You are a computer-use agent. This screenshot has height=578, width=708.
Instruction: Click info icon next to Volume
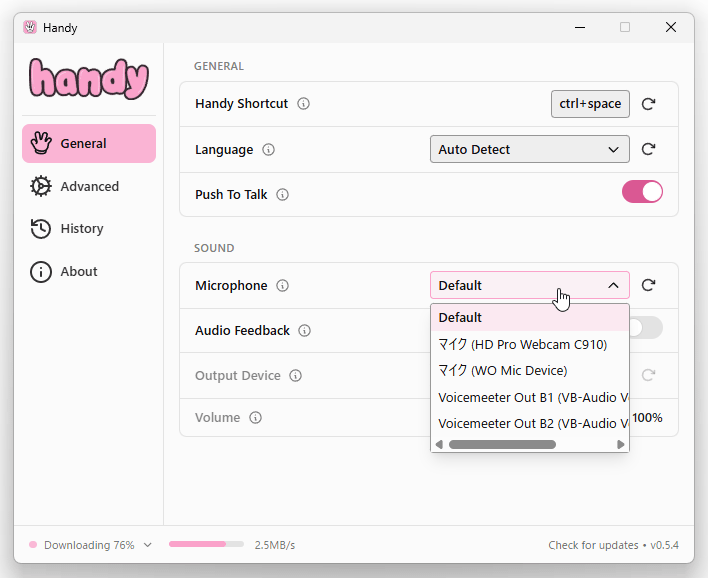coord(256,418)
